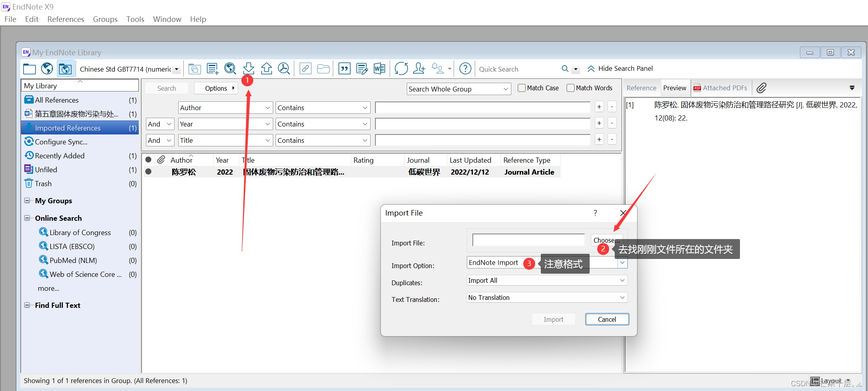Click the Quick Search field
Screen dimensions: 868x391
point(517,69)
